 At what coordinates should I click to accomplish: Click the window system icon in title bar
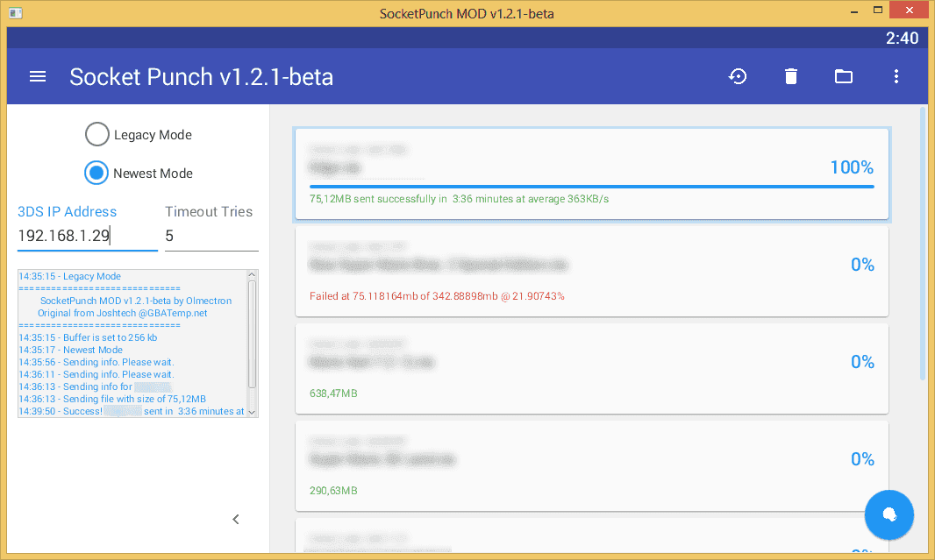16,12
